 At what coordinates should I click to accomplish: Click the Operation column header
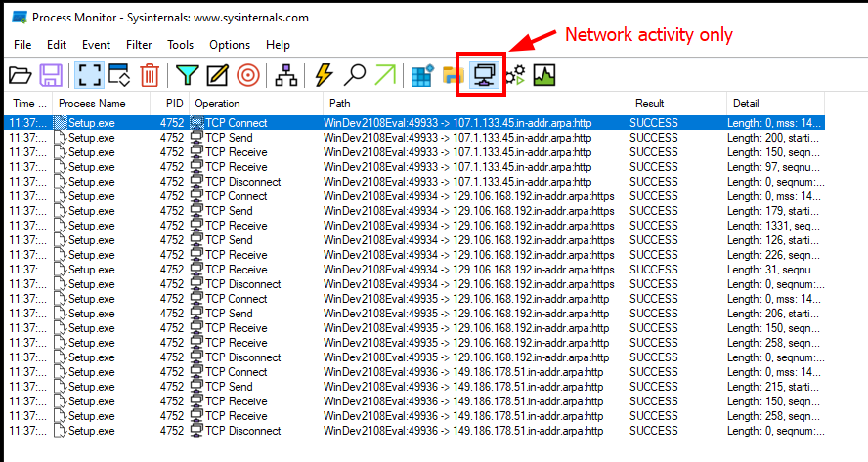256,104
